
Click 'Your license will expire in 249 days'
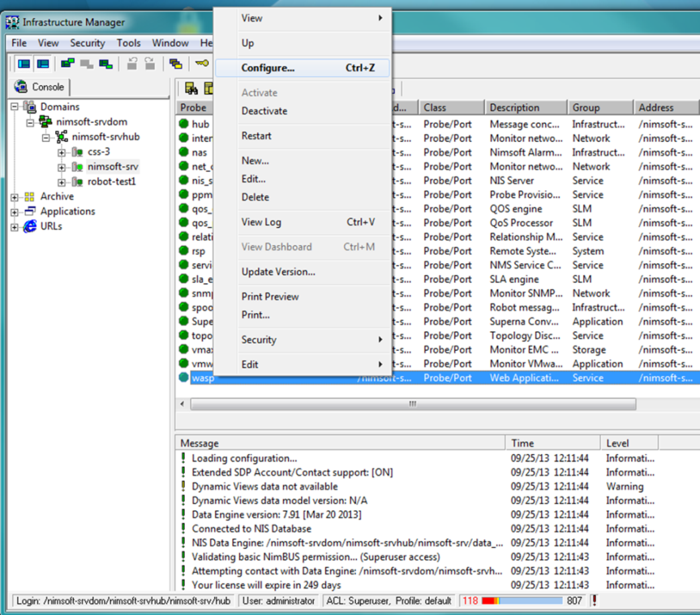pos(266,585)
